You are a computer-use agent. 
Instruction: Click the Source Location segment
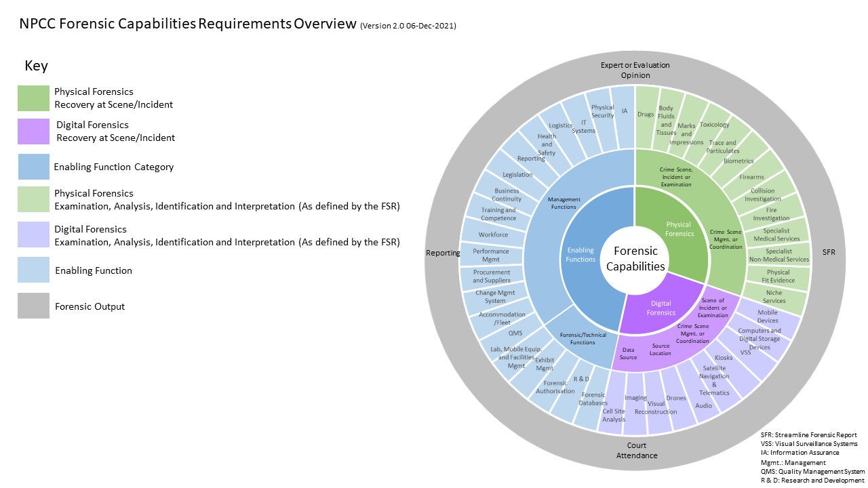pos(660,349)
